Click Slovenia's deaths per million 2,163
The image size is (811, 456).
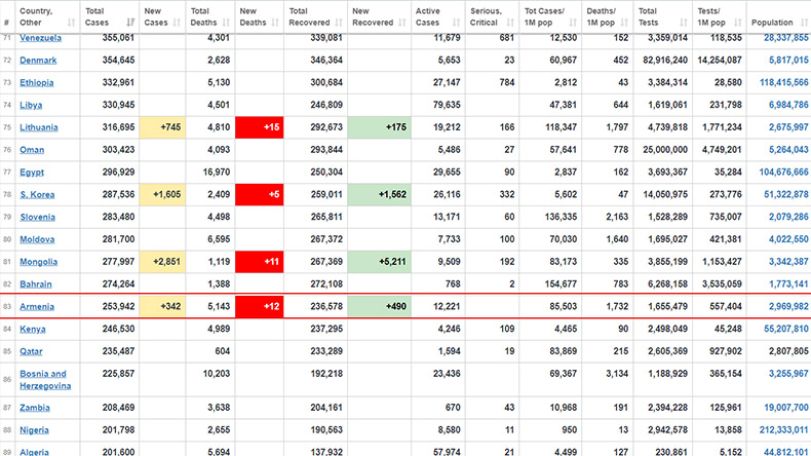[617, 217]
